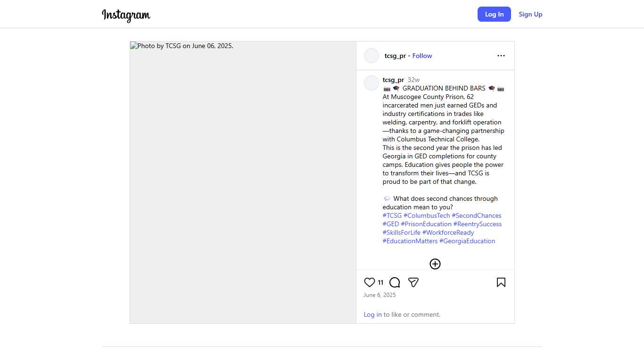Click the heart like icon

[370, 282]
